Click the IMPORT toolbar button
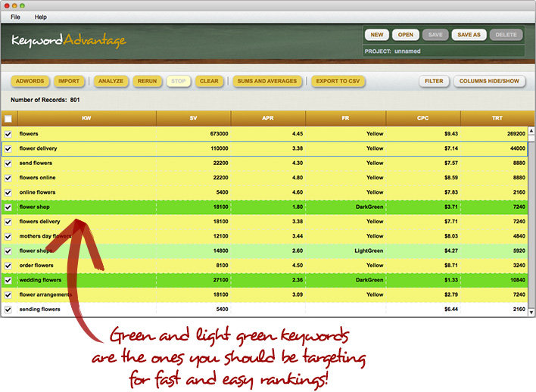Image resolution: width=536 pixels, height=392 pixels. pyautogui.click(x=69, y=81)
